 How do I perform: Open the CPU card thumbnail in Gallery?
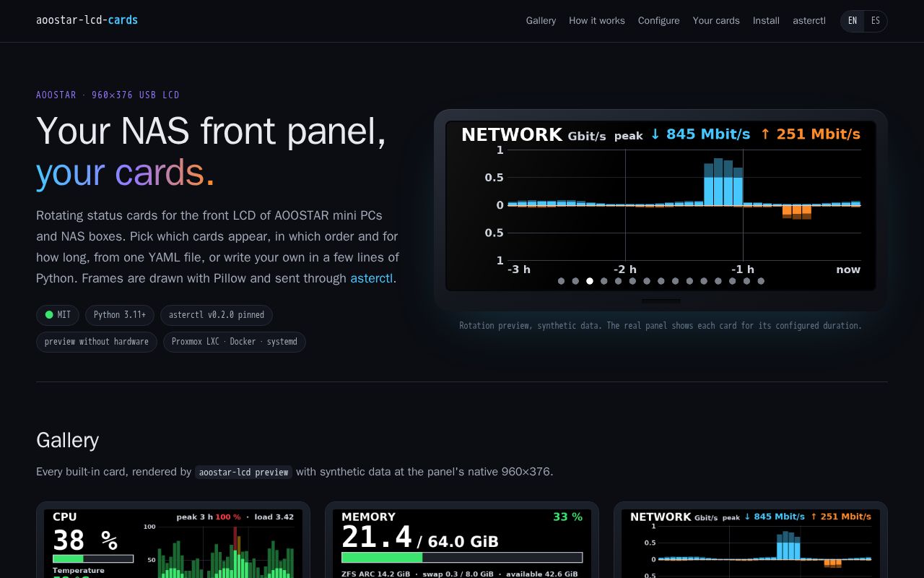point(173,542)
